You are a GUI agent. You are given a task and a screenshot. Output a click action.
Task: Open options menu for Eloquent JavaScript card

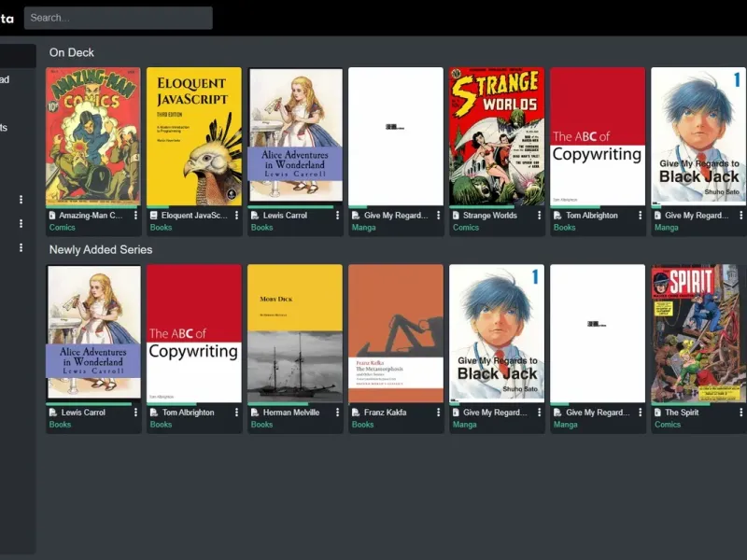click(236, 216)
